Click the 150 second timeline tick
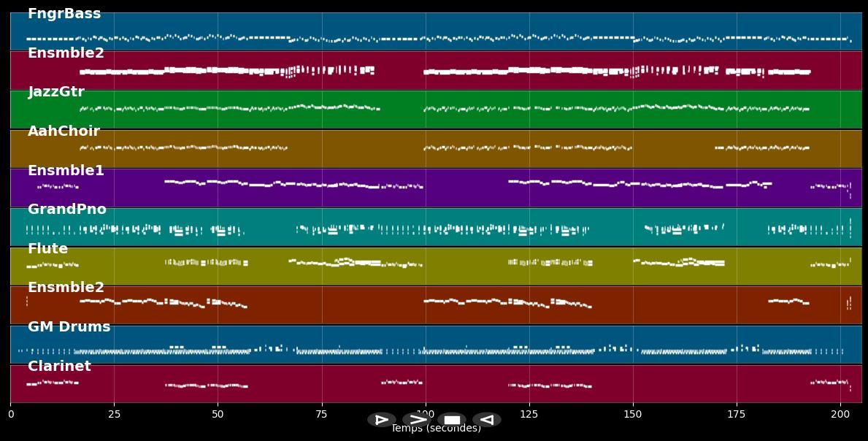 tap(633, 414)
